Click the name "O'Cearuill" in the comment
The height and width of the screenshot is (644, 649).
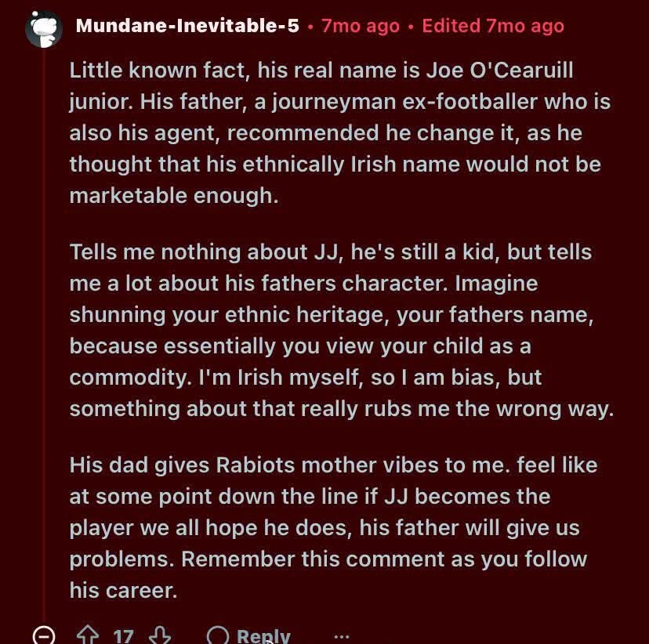click(x=521, y=70)
